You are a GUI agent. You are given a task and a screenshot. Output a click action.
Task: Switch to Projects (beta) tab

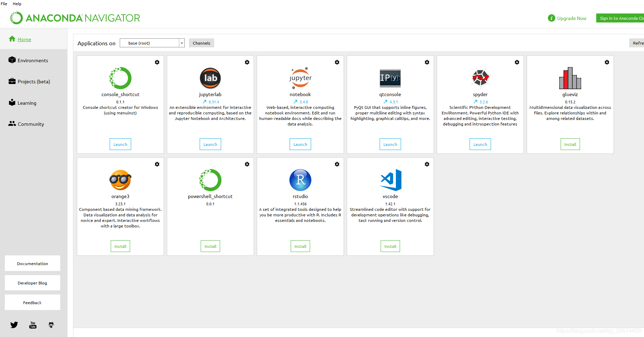tap(34, 81)
